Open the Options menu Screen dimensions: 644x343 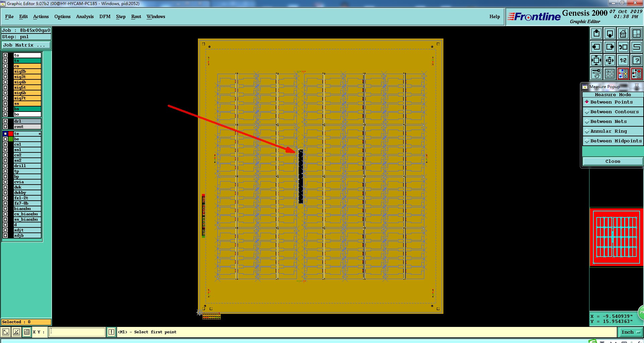tap(62, 16)
